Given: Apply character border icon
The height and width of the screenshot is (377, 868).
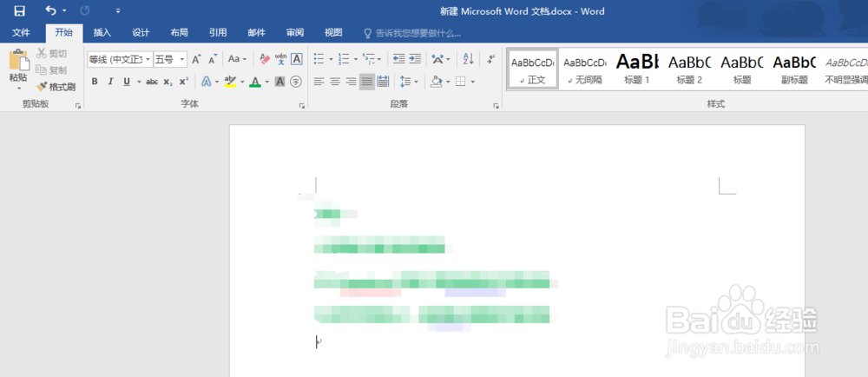Looking at the screenshot, I should 297,59.
